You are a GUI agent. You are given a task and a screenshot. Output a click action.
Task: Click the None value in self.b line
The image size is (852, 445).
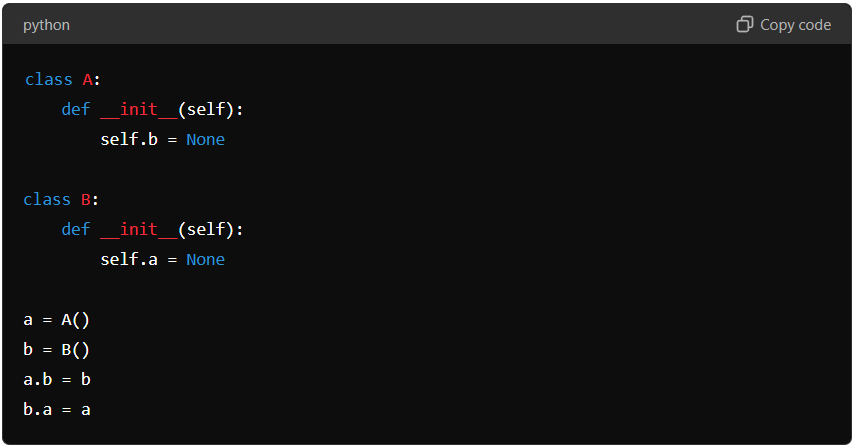pyautogui.click(x=205, y=140)
